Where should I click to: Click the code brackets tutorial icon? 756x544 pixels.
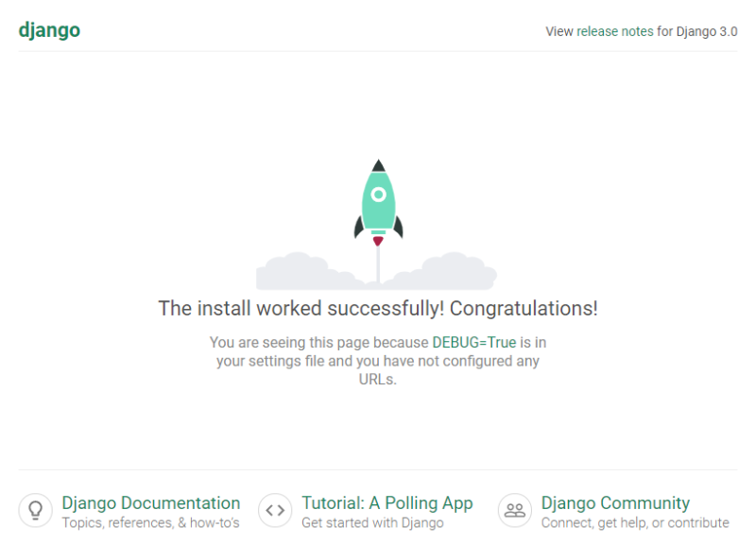[275, 510]
